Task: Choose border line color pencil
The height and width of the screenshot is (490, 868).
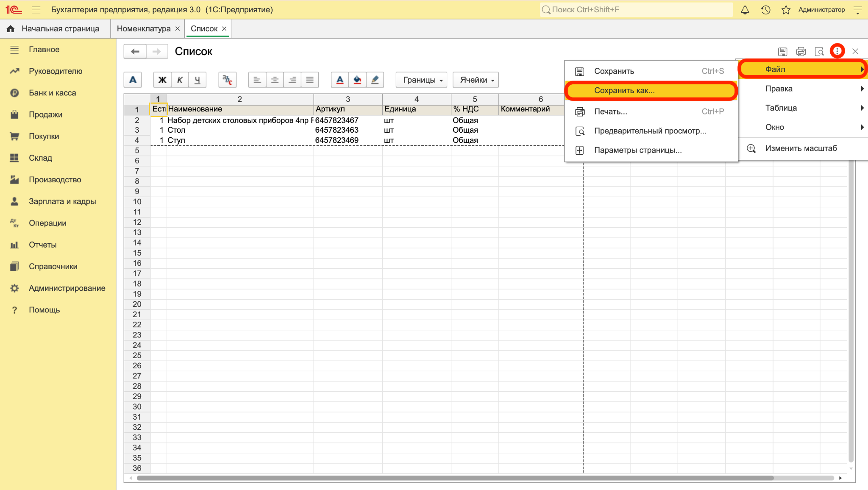Action: [375, 80]
